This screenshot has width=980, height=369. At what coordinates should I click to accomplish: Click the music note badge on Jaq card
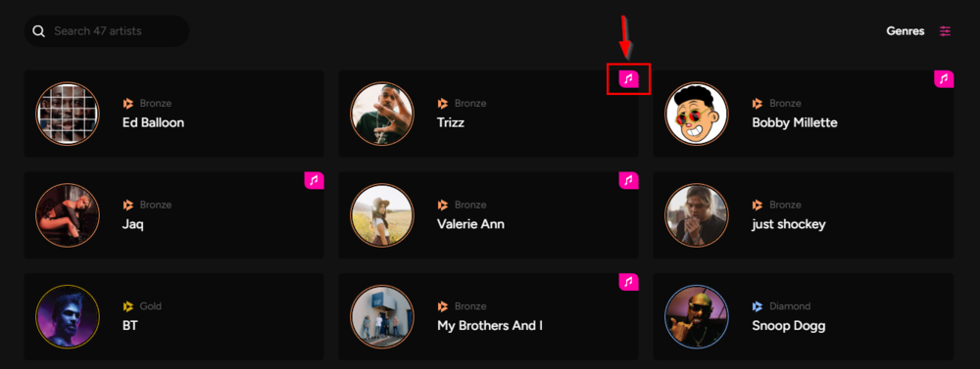click(315, 180)
